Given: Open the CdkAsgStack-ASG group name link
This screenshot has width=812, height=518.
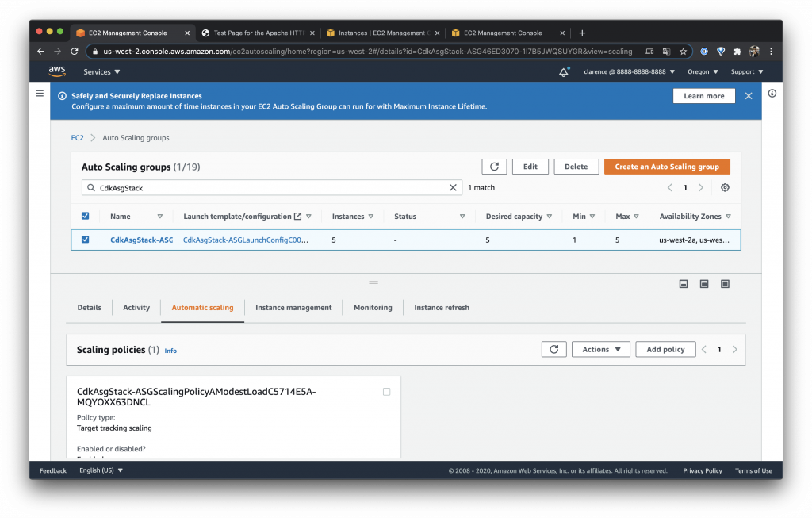Looking at the screenshot, I should point(141,240).
